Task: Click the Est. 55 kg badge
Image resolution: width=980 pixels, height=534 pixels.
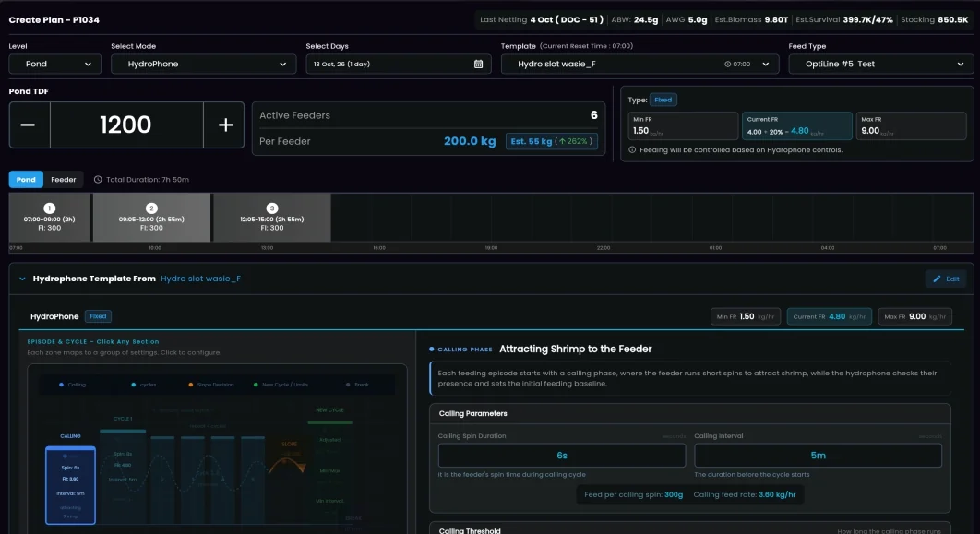Action: 551,141
